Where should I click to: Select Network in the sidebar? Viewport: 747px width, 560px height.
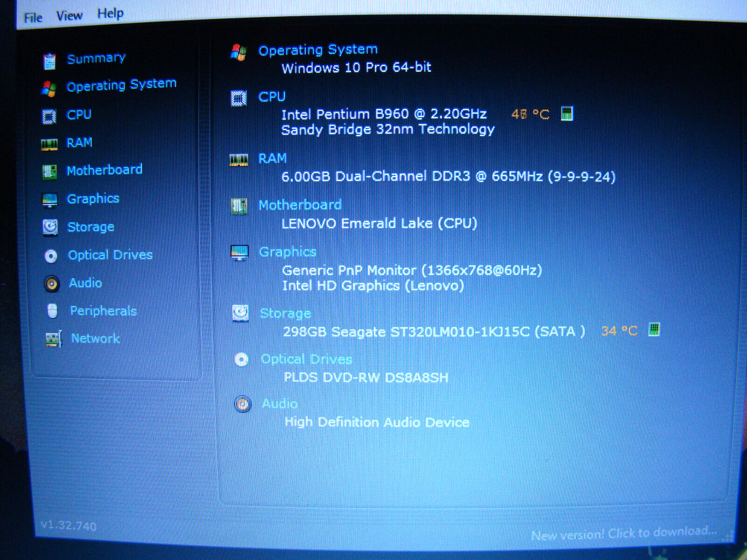point(96,338)
